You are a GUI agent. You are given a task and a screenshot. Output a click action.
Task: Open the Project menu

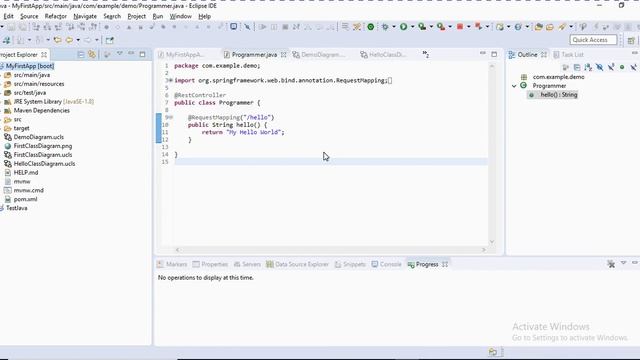pyautogui.click(x=136, y=16)
